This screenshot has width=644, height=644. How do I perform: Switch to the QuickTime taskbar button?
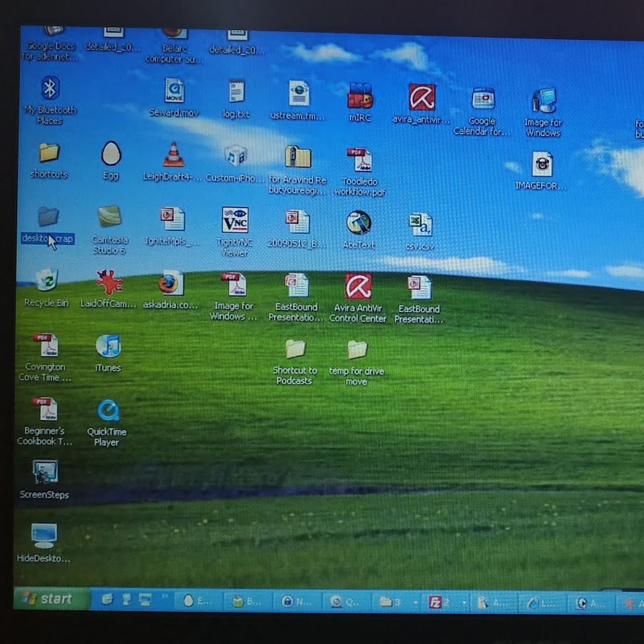346,602
